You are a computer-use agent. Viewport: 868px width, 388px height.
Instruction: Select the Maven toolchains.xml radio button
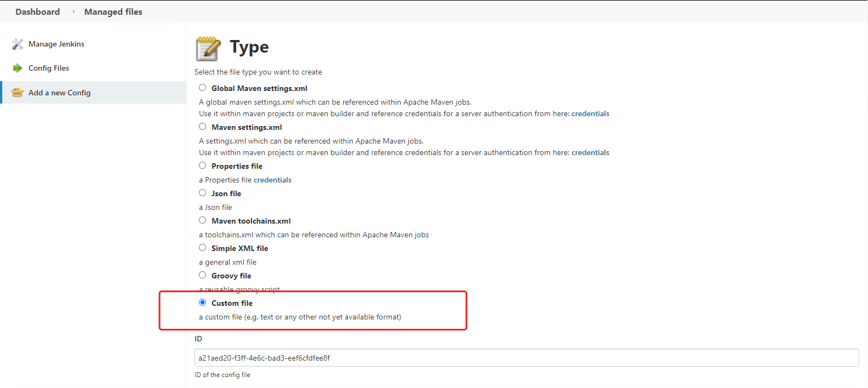[203, 220]
